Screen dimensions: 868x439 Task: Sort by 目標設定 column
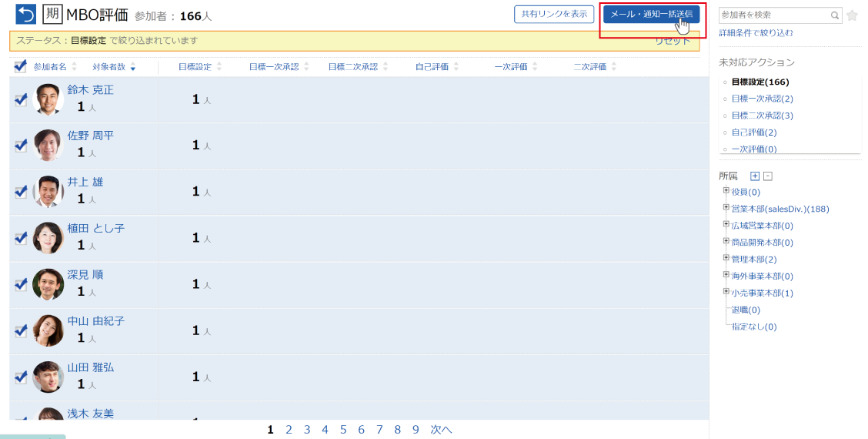[x=200, y=66]
